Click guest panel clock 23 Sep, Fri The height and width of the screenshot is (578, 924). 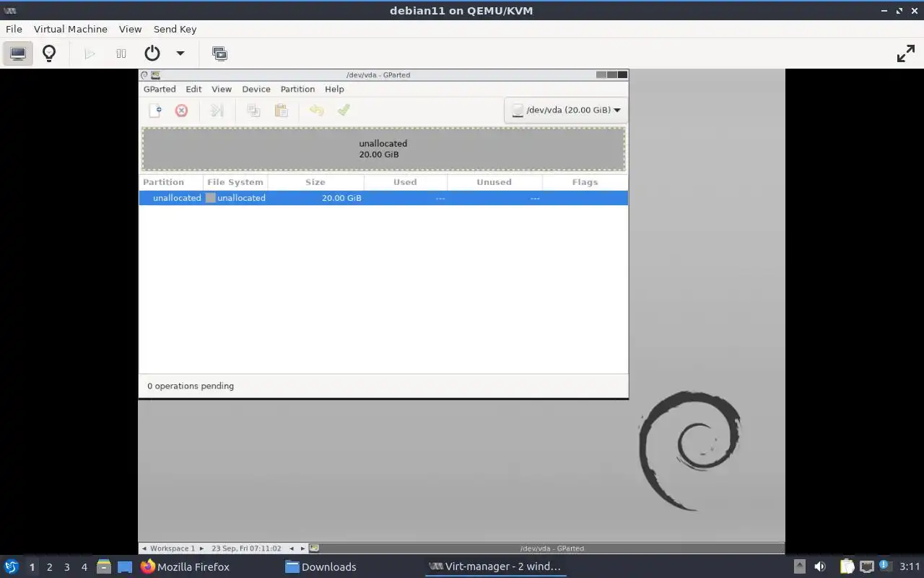tap(246, 548)
